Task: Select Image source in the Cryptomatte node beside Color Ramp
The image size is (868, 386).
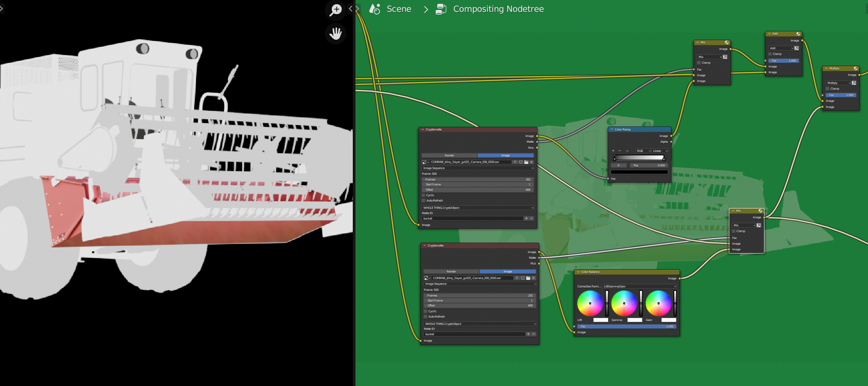Action: click(505, 155)
